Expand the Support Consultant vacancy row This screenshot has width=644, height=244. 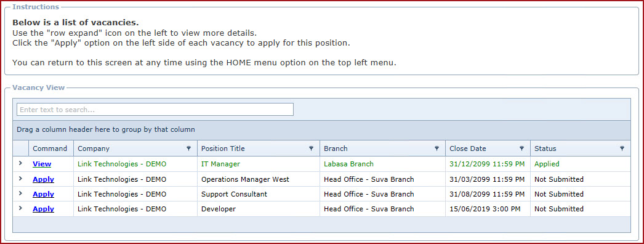coord(20,193)
